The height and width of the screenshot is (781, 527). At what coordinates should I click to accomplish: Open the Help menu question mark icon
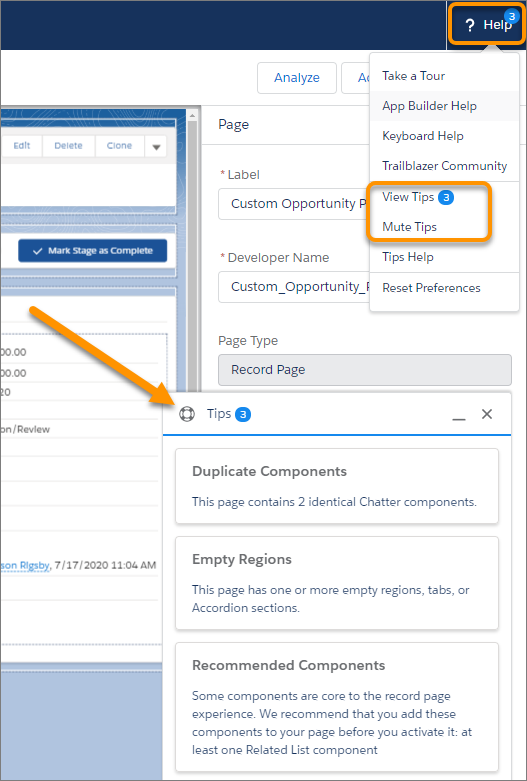tap(469, 25)
